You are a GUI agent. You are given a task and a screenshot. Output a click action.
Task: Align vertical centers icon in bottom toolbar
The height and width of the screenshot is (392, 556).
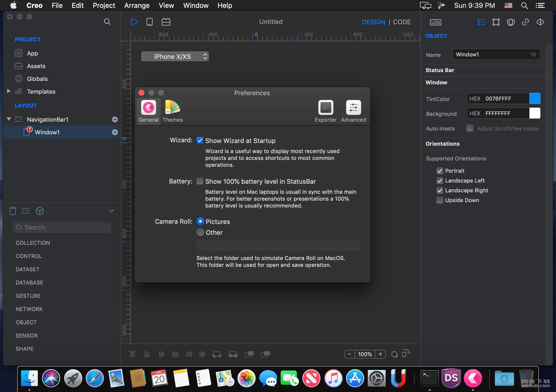pos(161,354)
